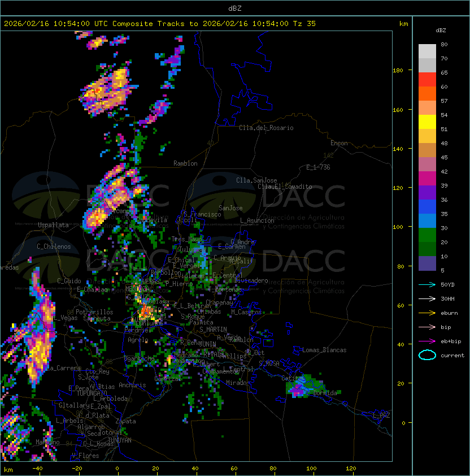The image size is (470, 476).
Task: Click the cyan 50YD arrow legend icon
Action: click(427, 284)
